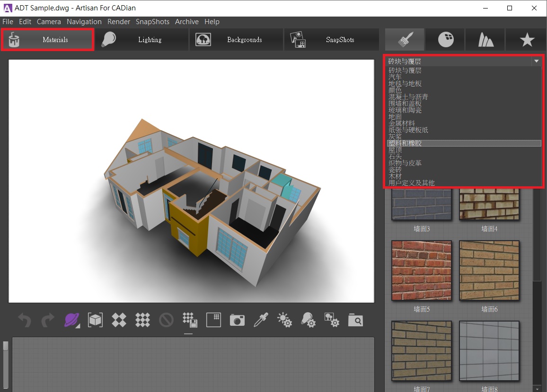Switch to the paintbrush materials library tab

point(404,40)
